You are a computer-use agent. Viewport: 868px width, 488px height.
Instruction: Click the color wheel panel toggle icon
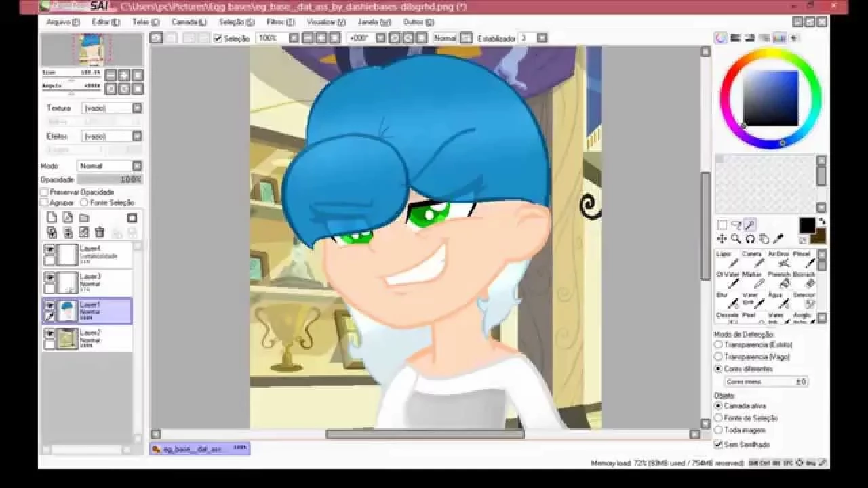pos(722,38)
